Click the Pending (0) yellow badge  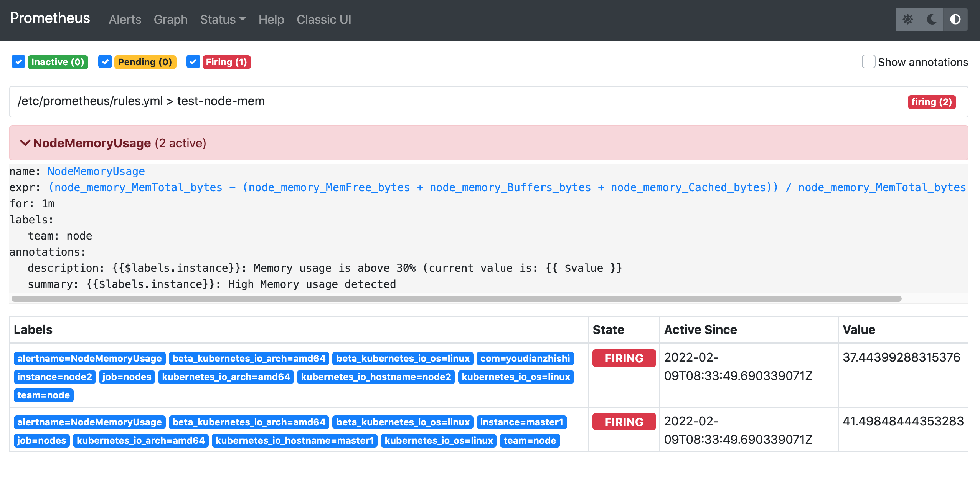(145, 62)
